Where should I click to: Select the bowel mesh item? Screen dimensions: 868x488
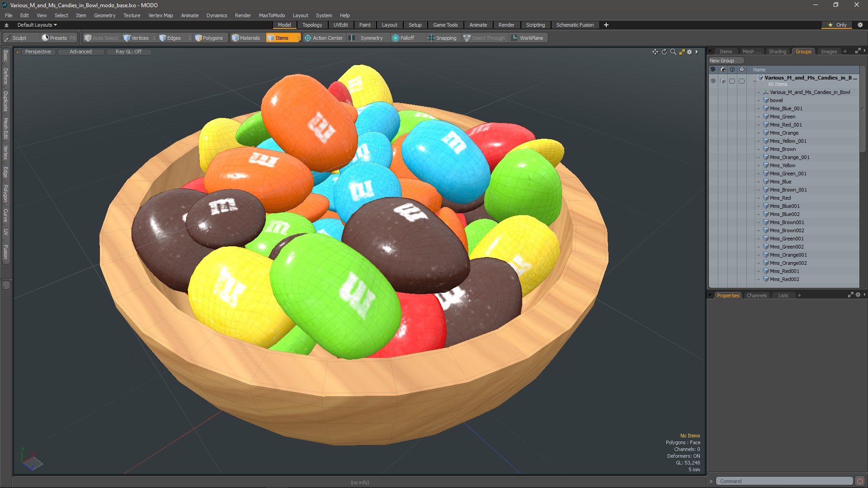click(776, 100)
